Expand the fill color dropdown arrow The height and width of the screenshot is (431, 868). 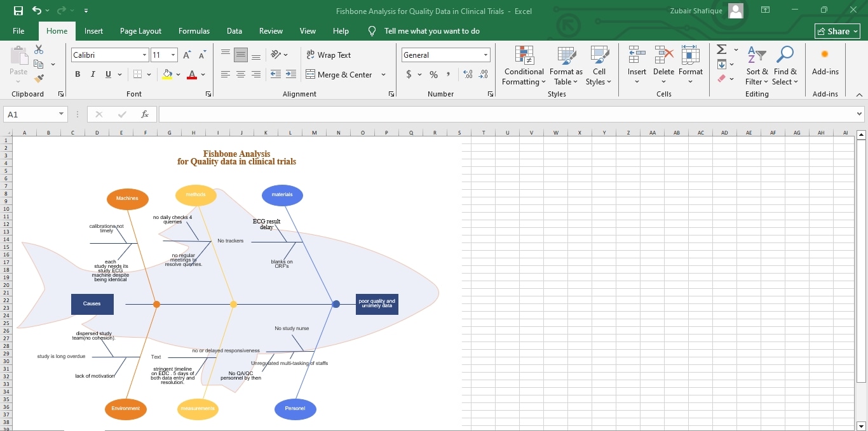pyautogui.click(x=179, y=75)
